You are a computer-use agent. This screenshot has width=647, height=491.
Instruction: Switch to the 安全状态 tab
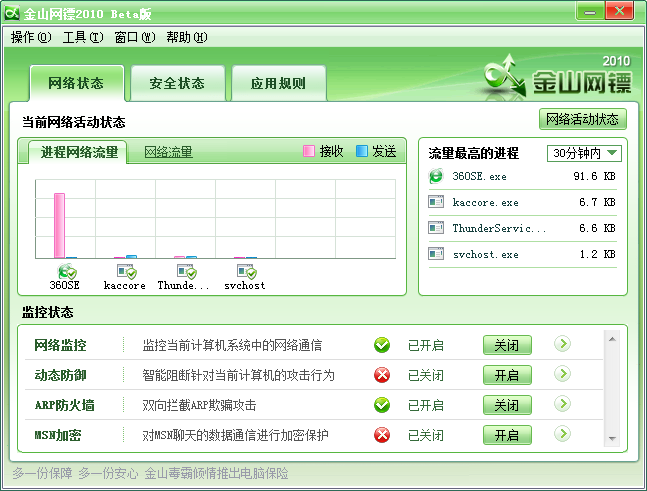tap(177, 83)
